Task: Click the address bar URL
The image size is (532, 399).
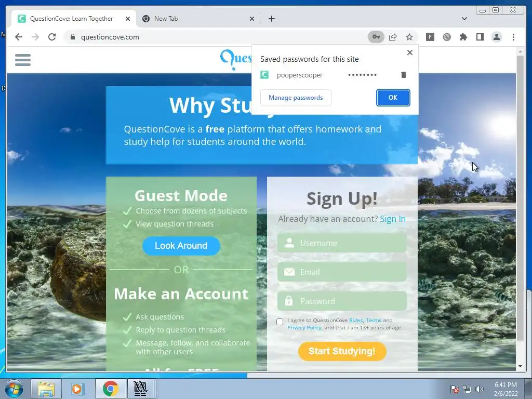Action: (110, 37)
